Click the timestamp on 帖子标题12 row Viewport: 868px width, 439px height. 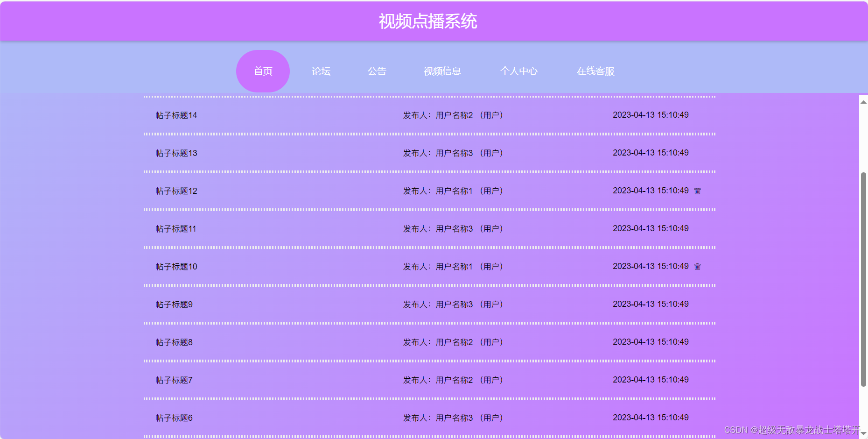coord(651,191)
